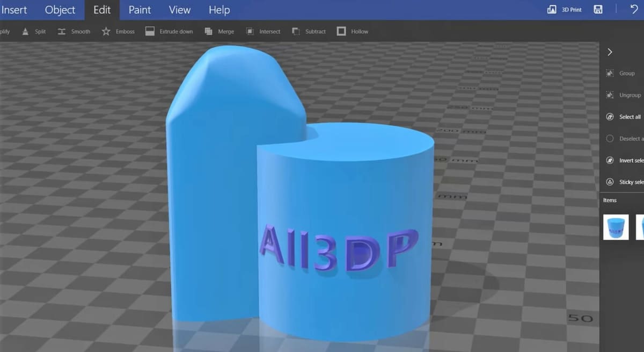Click the embossed All3DP text on cylinder
Image resolution: width=644 pixels, height=352 pixels.
tap(339, 249)
